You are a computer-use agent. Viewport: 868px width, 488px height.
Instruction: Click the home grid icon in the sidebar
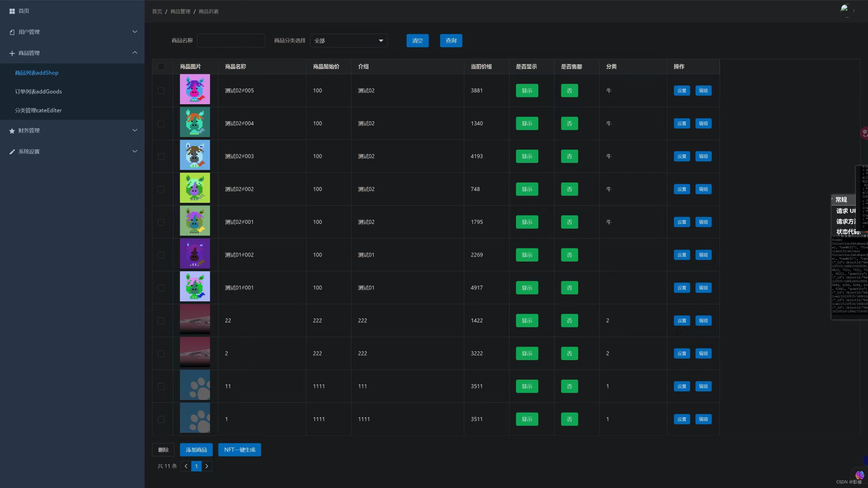pos(12,11)
